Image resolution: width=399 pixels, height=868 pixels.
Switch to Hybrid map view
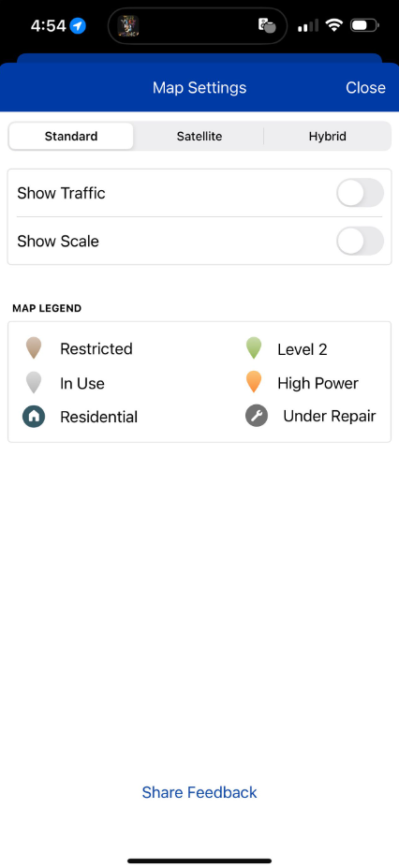click(328, 136)
